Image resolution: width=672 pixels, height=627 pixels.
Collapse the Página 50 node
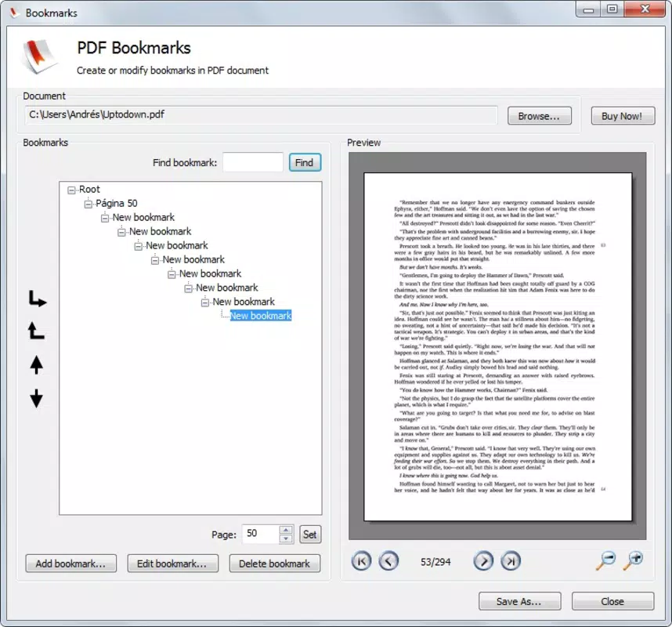tap(89, 204)
